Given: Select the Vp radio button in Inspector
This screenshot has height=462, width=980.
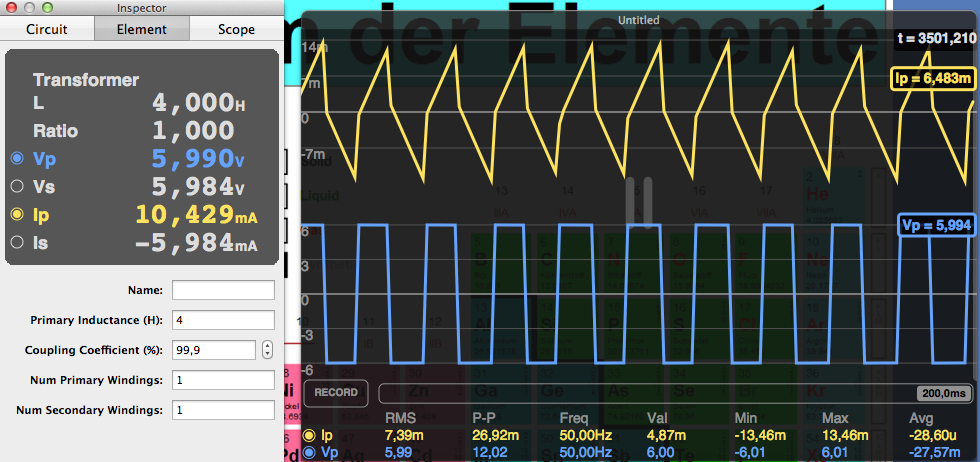Looking at the screenshot, I should (17, 159).
